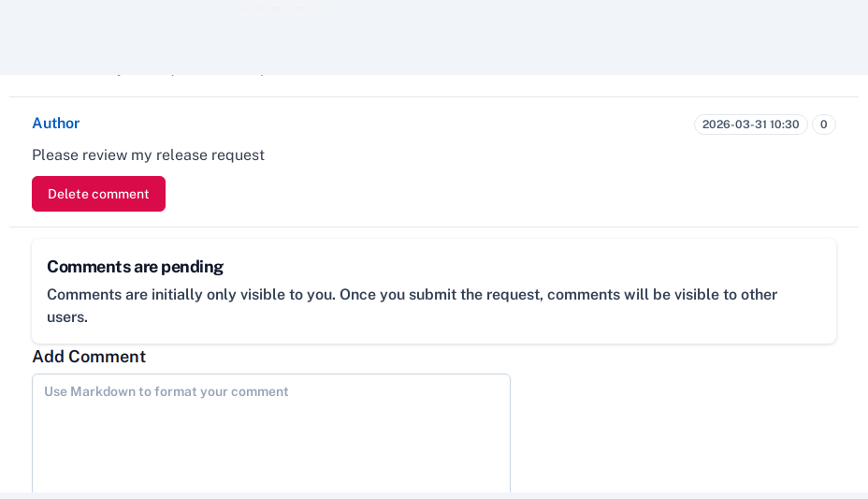Click the gray strip at page bottom
868x499 pixels.
(434, 495)
